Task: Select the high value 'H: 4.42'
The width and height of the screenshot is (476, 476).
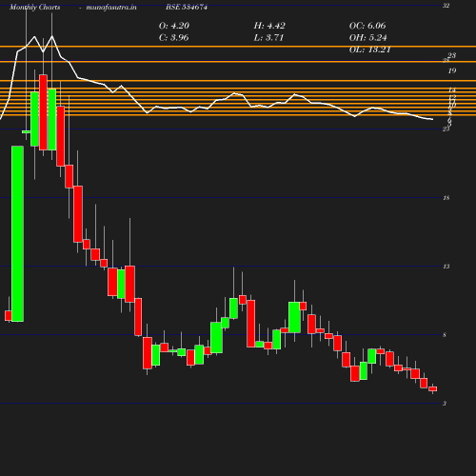Action: 269,26
